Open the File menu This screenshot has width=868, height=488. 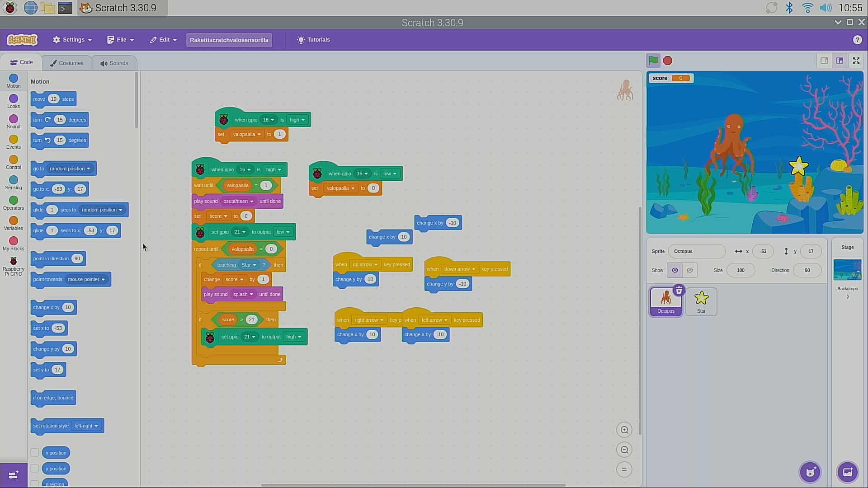[121, 40]
